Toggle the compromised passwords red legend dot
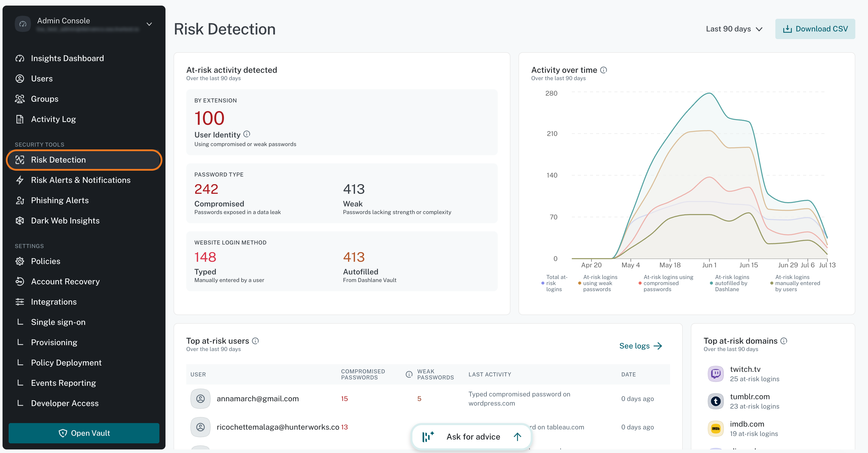Viewport: 868px width, 453px height. click(x=640, y=283)
